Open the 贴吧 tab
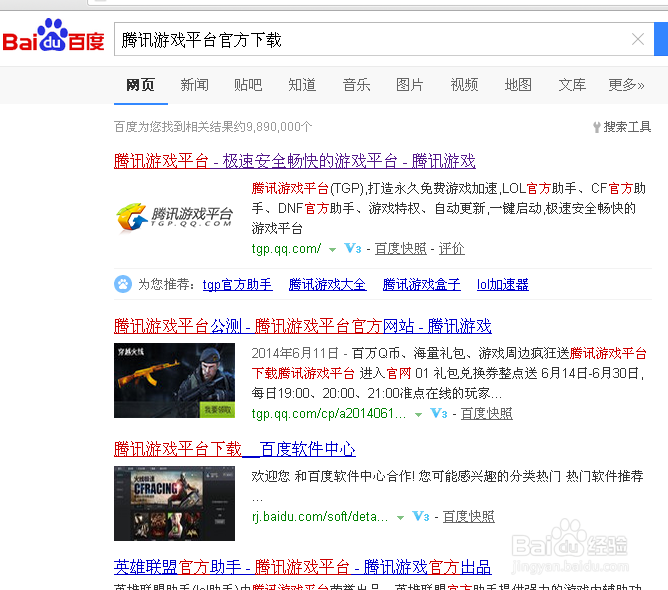 pos(248,85)
